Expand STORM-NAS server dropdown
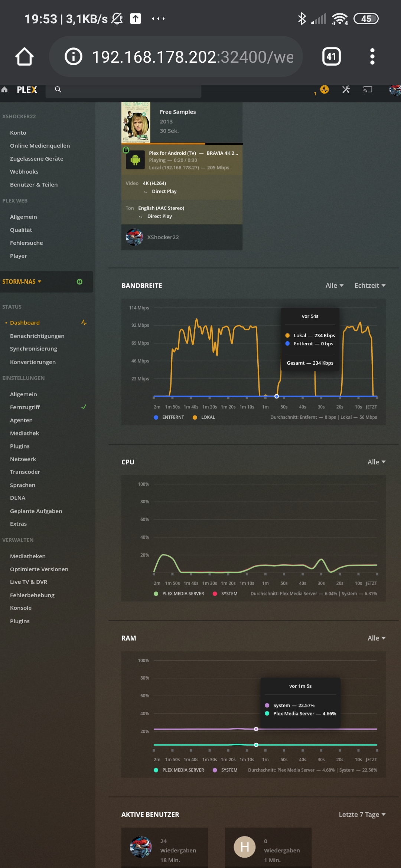Image resolution: width=401 pixels, height=868 pixels. (22, 282)
